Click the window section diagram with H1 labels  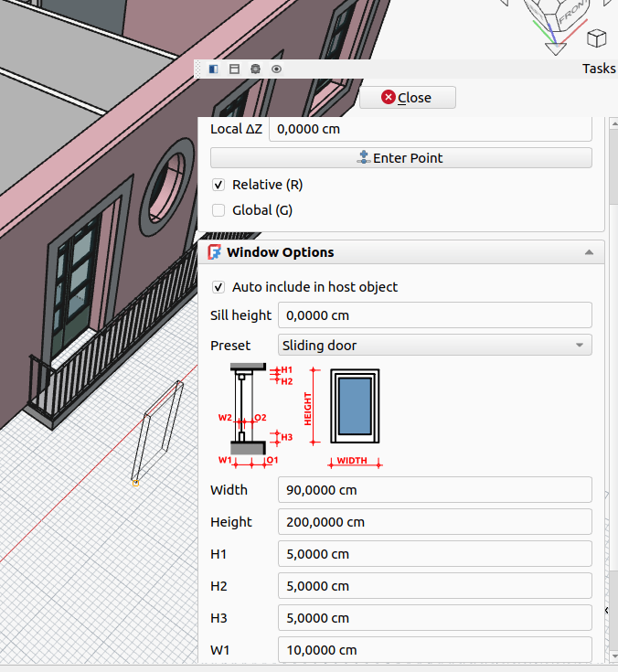[249, 413]
